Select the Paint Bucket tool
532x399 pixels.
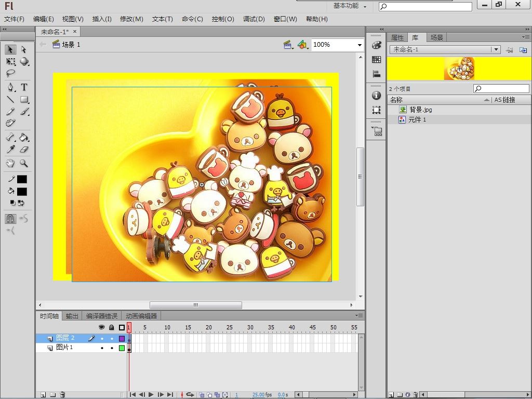coord(24,137)
